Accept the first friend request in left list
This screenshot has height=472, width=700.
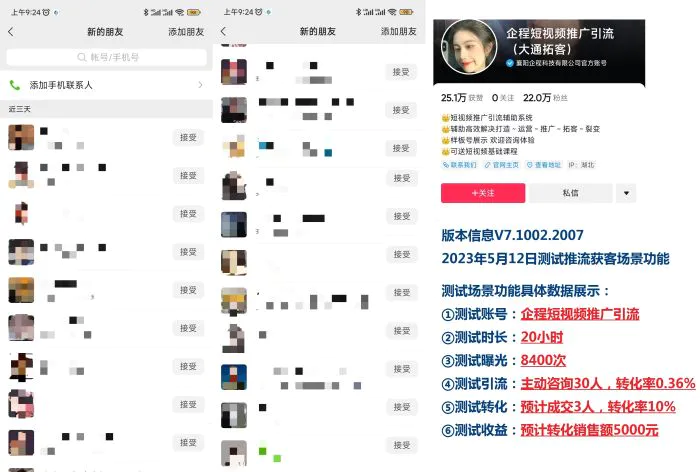(188, 138)
